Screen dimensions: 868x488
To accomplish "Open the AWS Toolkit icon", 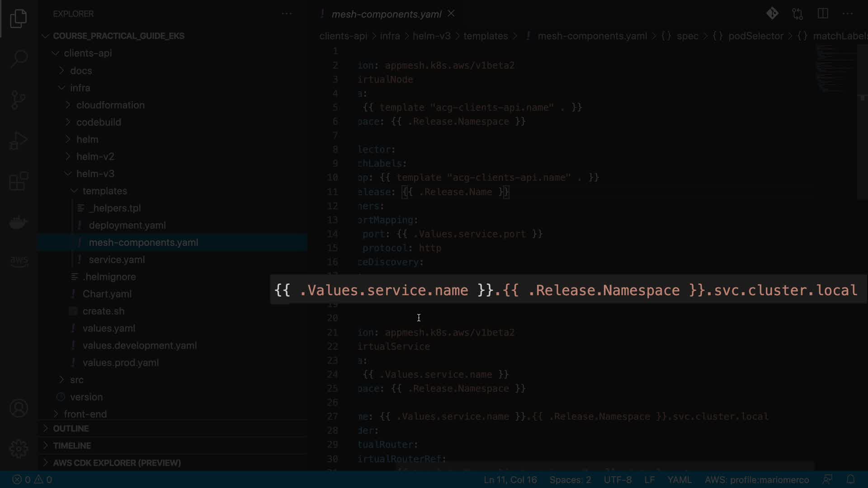I will coord(19,261).
